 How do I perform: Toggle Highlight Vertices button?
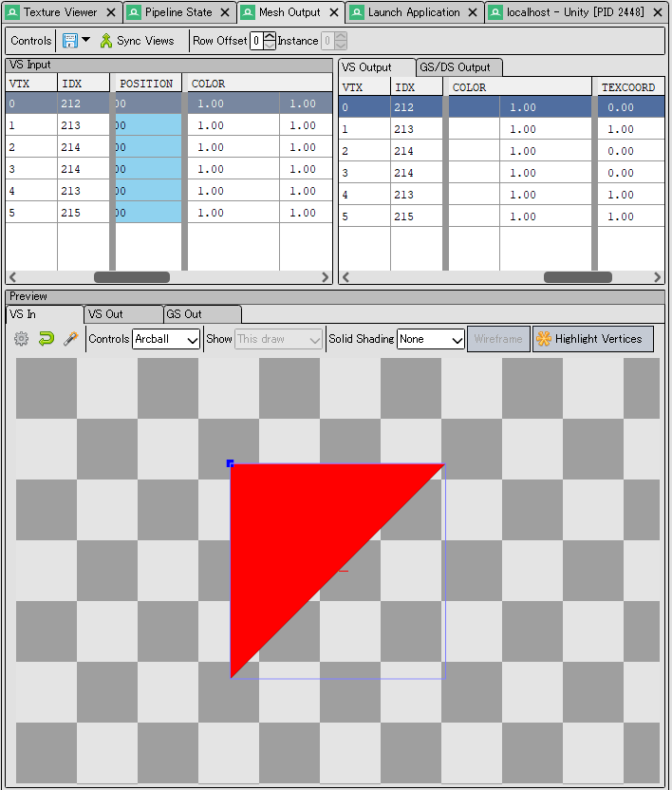[x=593, y=339]
